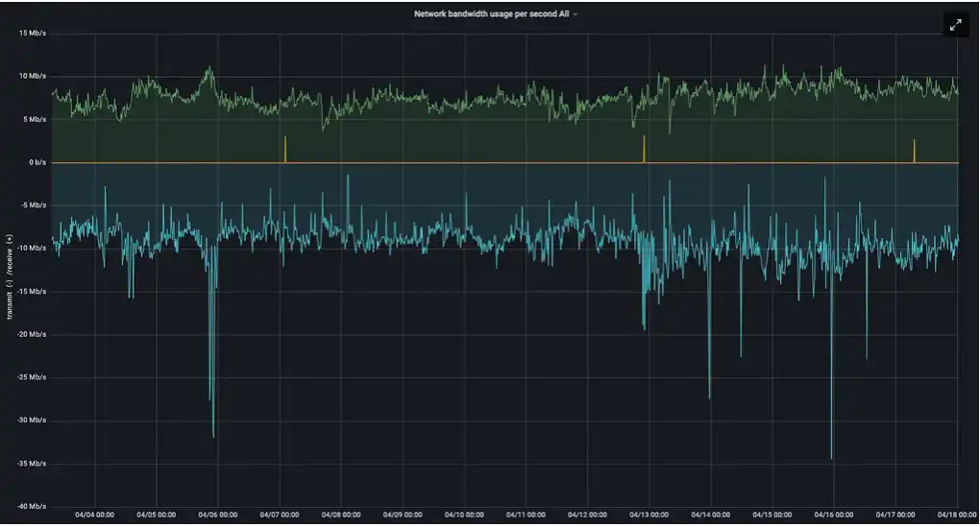Click the 'transmit (-) / receive (+)' axis title
Image resolution: width=980 pixels, height=527 pixels.
(9, 276)
